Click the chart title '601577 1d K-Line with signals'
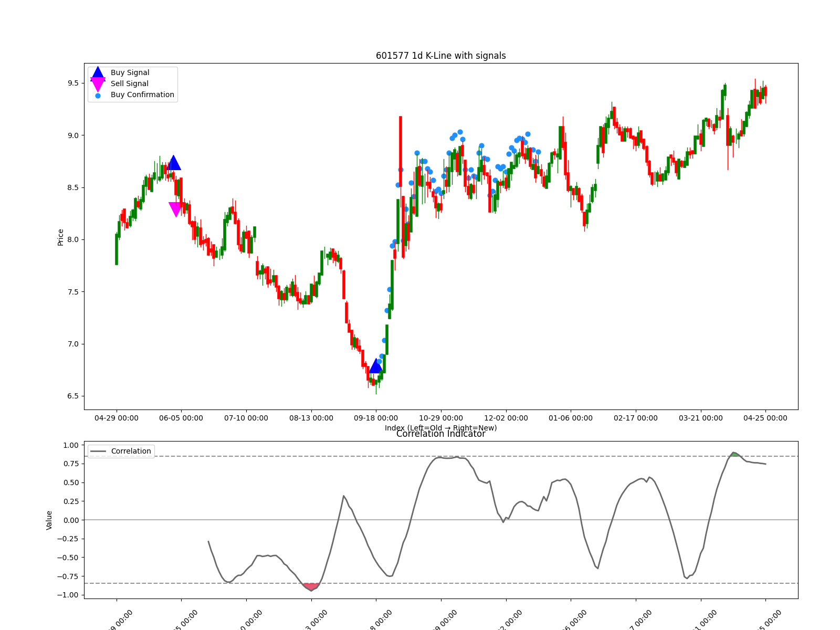This screenshot has width=840, height=630. click(441, 56)
